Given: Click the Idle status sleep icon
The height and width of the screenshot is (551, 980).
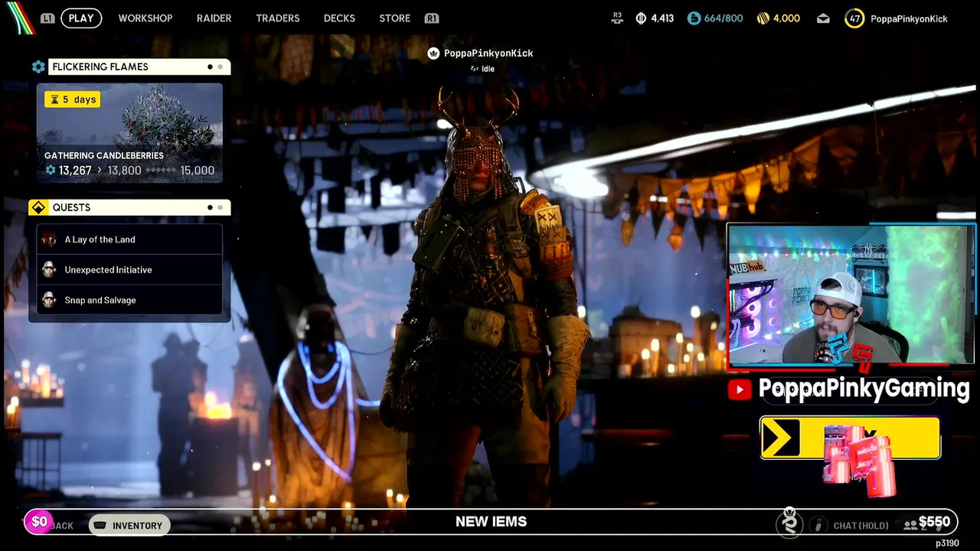Looking at the screenshot, I should pos(475,69).
